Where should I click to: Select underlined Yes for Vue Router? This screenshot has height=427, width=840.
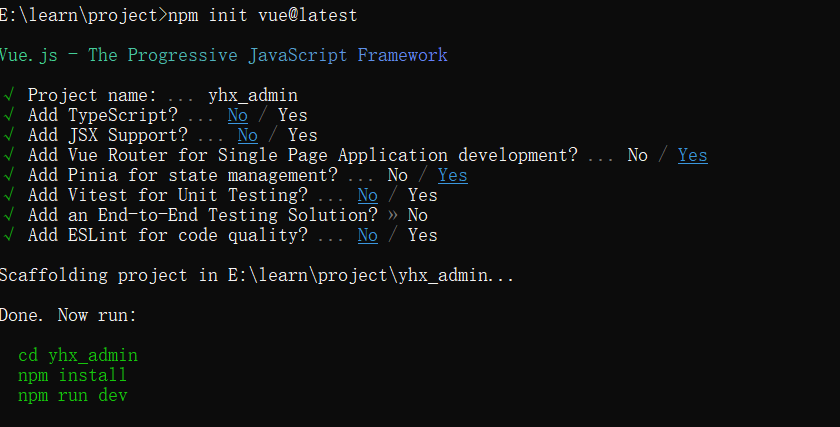(693, 155)
